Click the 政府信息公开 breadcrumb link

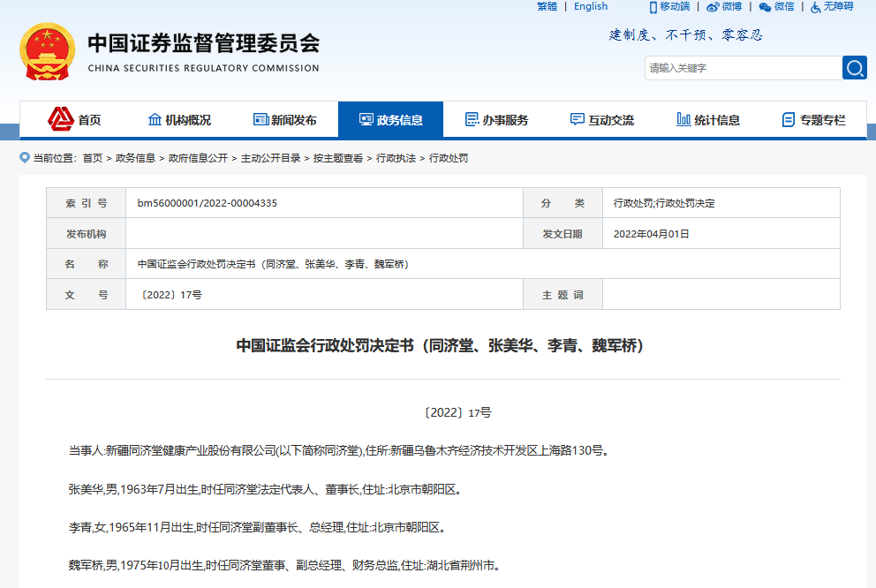[x=198, y=159]
